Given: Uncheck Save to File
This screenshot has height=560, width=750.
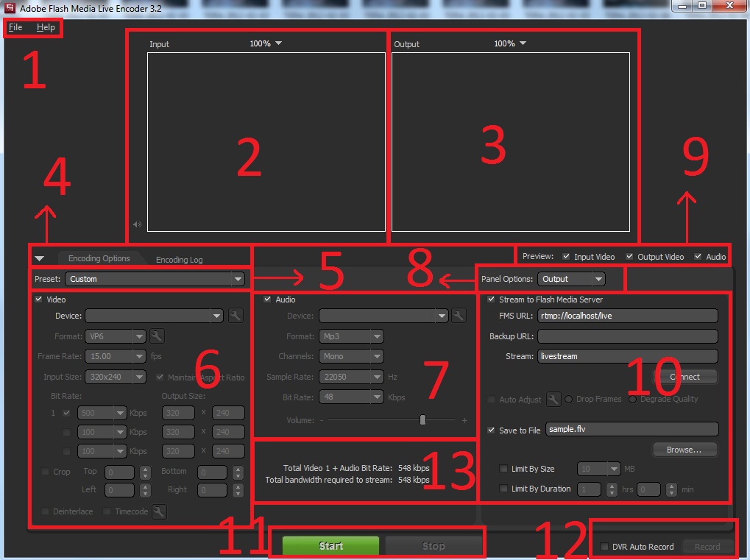Looking at the screenshot, I should tap(491, 429).
